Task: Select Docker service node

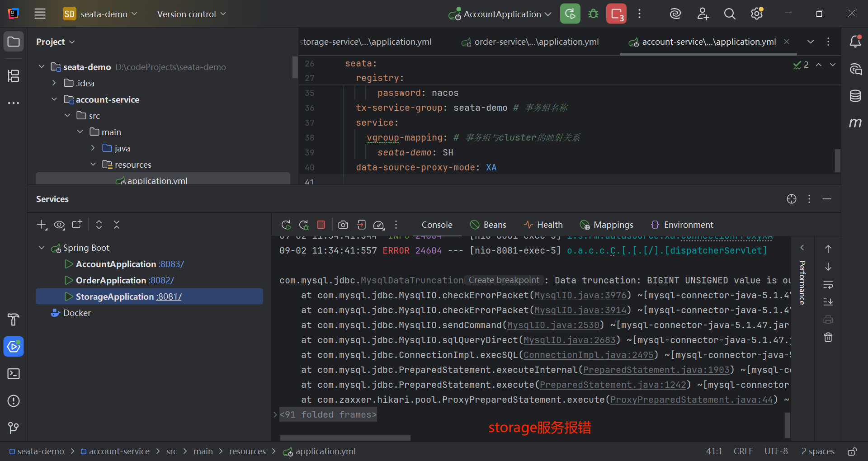Action: [x=77, y=313]
